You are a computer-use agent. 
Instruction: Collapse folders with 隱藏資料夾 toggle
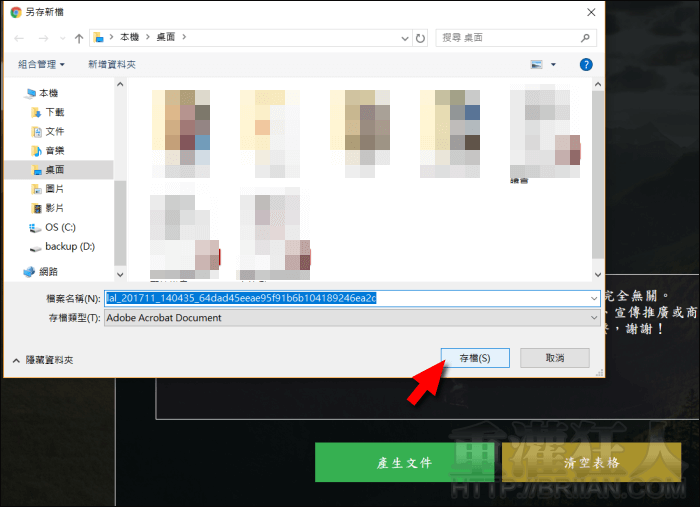[42, 359]
